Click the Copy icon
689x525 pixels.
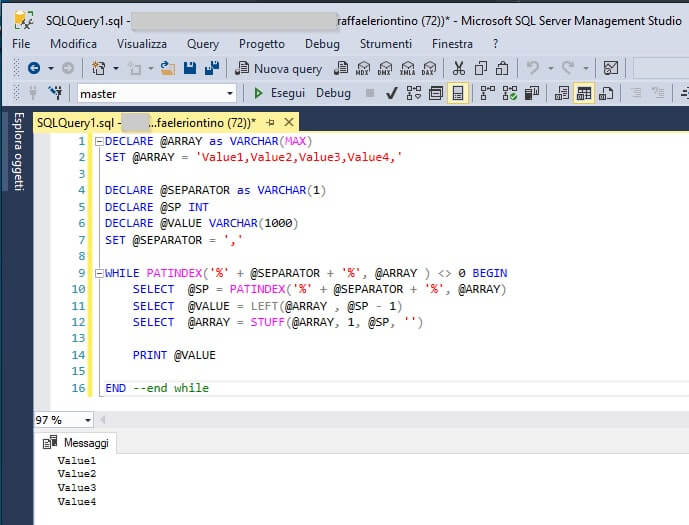point(481,68)
